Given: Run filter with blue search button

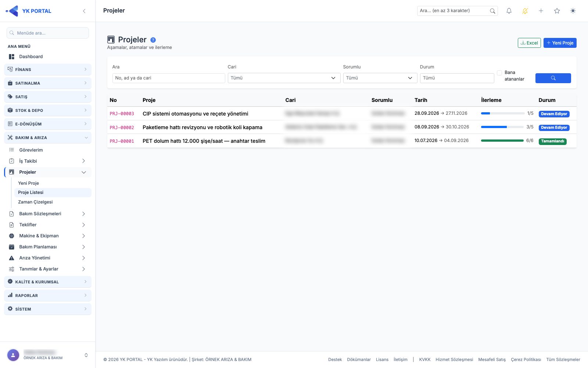Looking at the screenshot, I should pos(553,78).
